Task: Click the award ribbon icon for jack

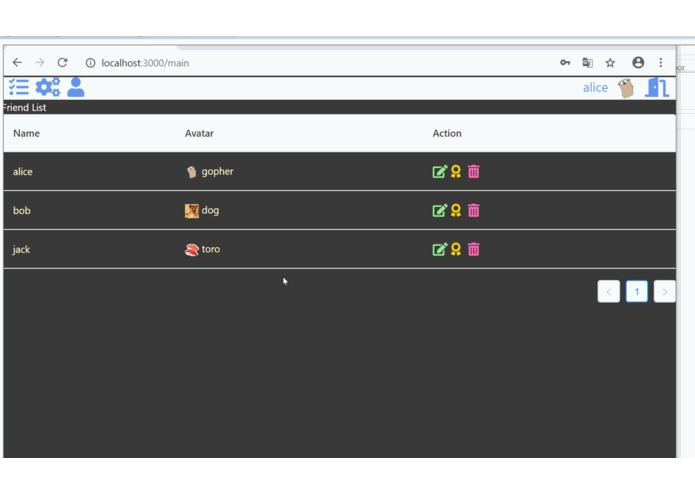Action: pyautogui.click(x=456, y=249)
